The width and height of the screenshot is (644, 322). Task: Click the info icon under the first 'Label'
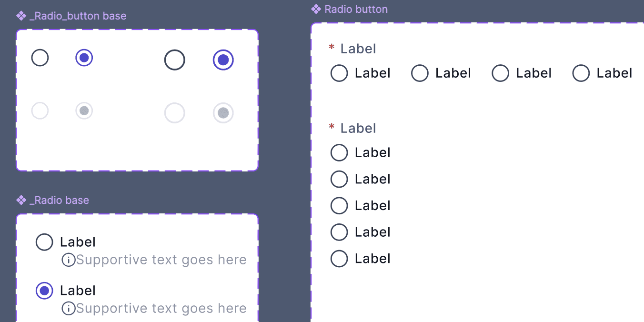(x=69, y=260)
